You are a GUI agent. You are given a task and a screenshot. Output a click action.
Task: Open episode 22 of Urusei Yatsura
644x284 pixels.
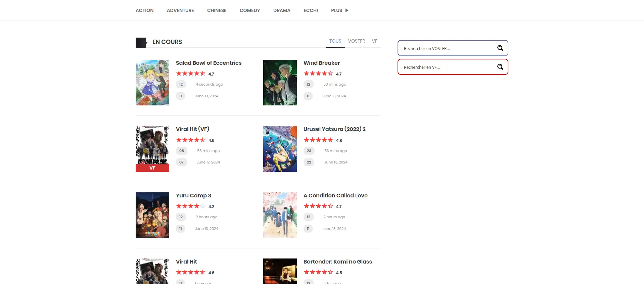click(x=309, y=162)
